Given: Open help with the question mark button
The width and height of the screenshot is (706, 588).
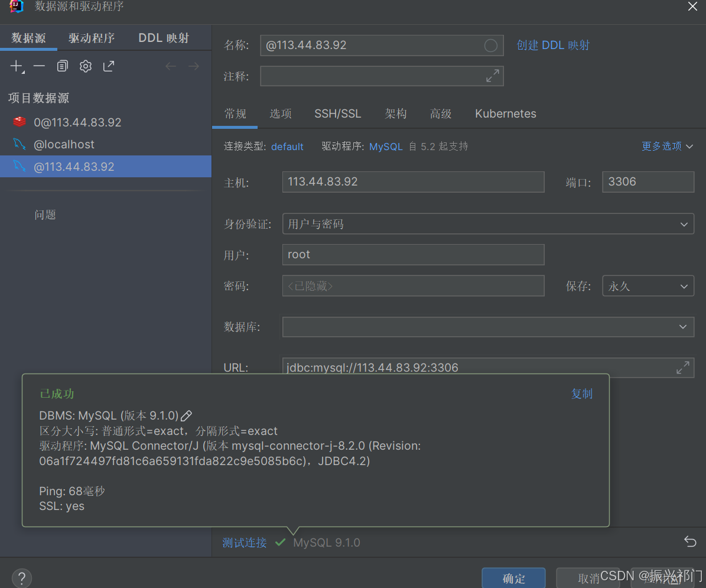Looking at the screenshot, I should (22, 578).
